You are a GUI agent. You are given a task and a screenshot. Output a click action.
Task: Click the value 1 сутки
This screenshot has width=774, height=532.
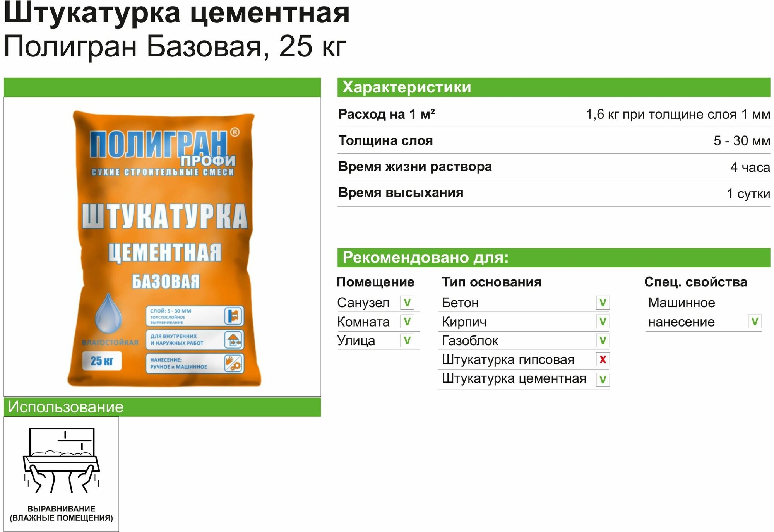pos(748,193)
